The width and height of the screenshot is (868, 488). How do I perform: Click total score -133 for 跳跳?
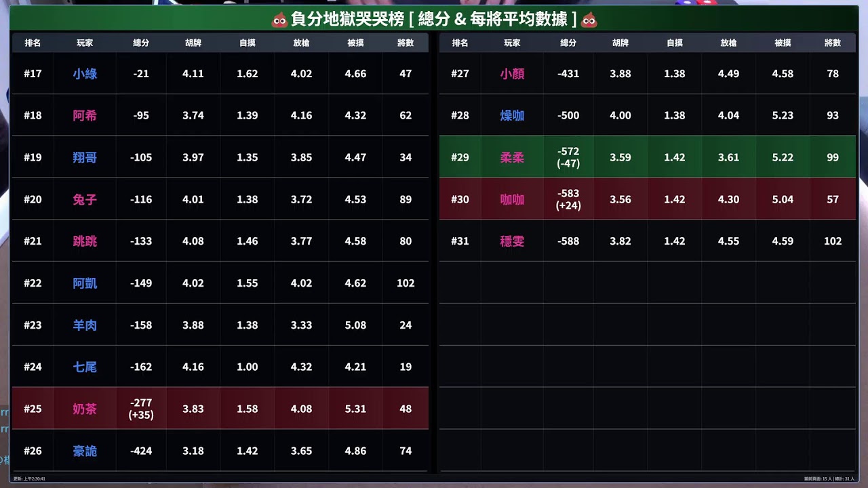tap(141, 241)
